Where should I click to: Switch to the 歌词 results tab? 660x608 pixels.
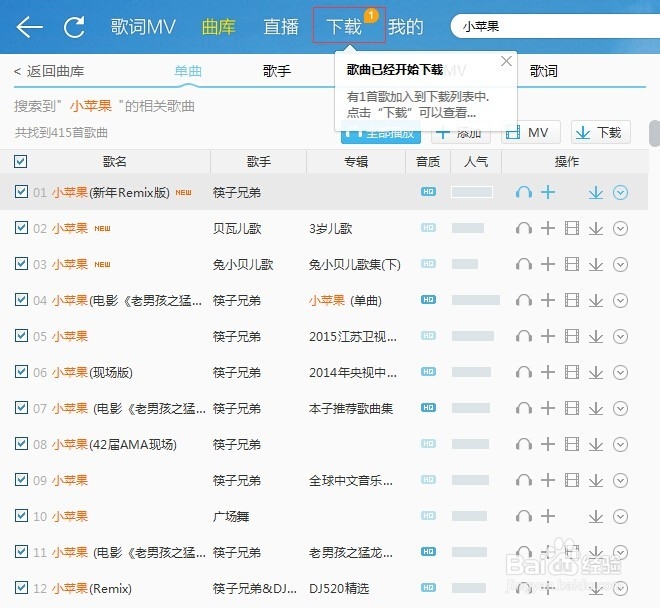tap(544, 71)
